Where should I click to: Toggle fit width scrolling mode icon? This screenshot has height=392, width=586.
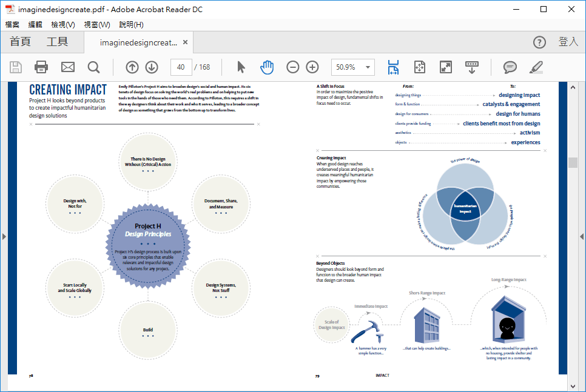coord(393,67)
